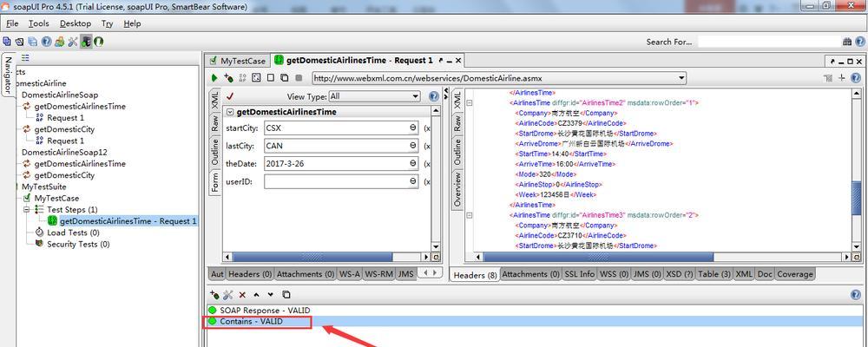The width and height of the screenshot is (868, 347).
Task: Move the selected assertion down
Action: (271, 295)
